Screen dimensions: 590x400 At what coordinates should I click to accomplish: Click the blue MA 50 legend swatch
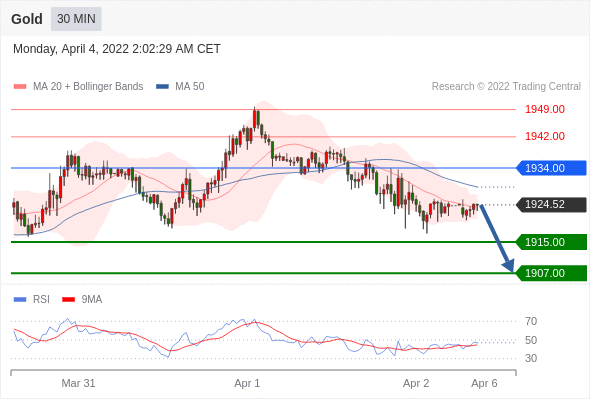click(162, 87)
